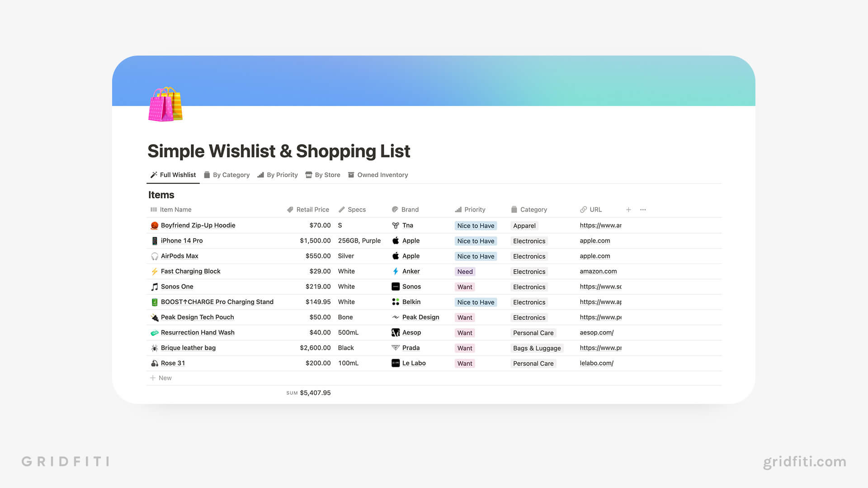Click the Retail Price column icon
Viewport: 868px width, 488px height.
[290, 209]
